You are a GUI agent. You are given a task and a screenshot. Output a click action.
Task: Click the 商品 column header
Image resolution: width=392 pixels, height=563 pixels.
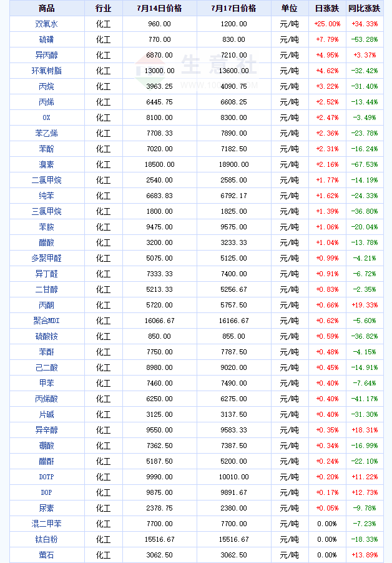tap(46, 8)
